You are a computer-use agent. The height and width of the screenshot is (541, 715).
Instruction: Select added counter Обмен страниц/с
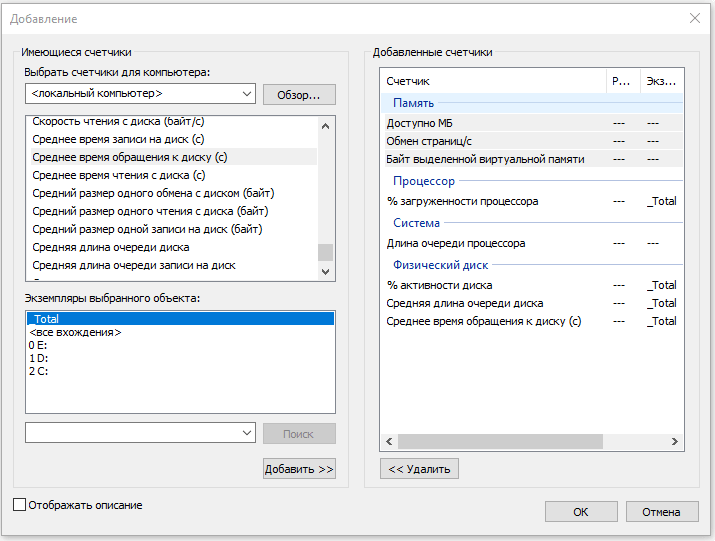click(532, 141)
